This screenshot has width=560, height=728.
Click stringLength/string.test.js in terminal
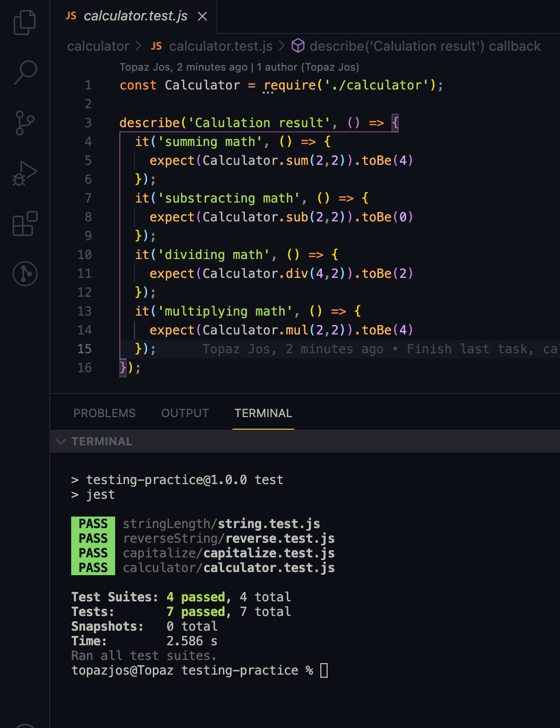[221, 524]
